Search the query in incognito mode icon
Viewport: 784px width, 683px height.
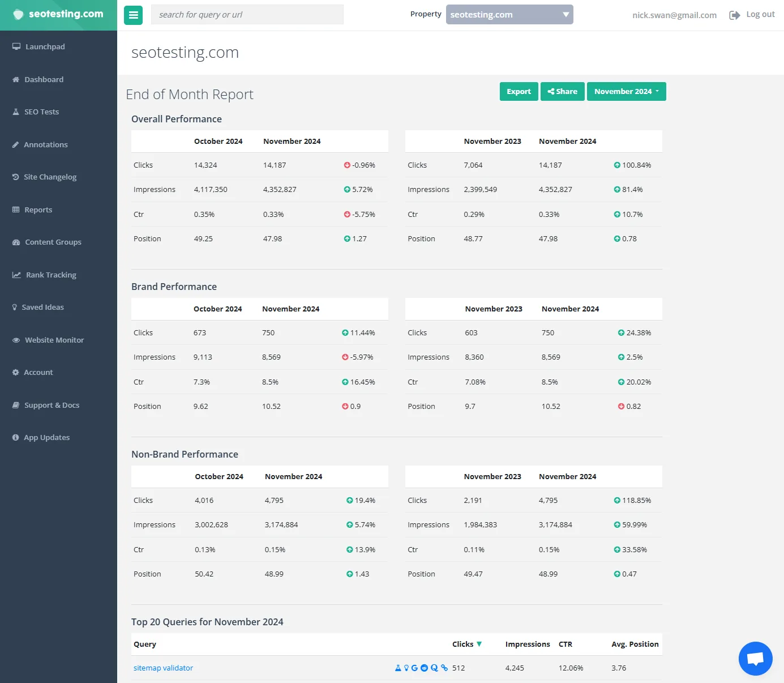click(x=424, y=668)
